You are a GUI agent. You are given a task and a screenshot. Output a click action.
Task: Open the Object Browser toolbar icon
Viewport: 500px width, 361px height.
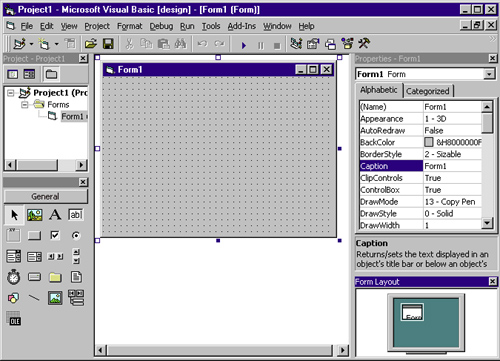pos(347,44)
